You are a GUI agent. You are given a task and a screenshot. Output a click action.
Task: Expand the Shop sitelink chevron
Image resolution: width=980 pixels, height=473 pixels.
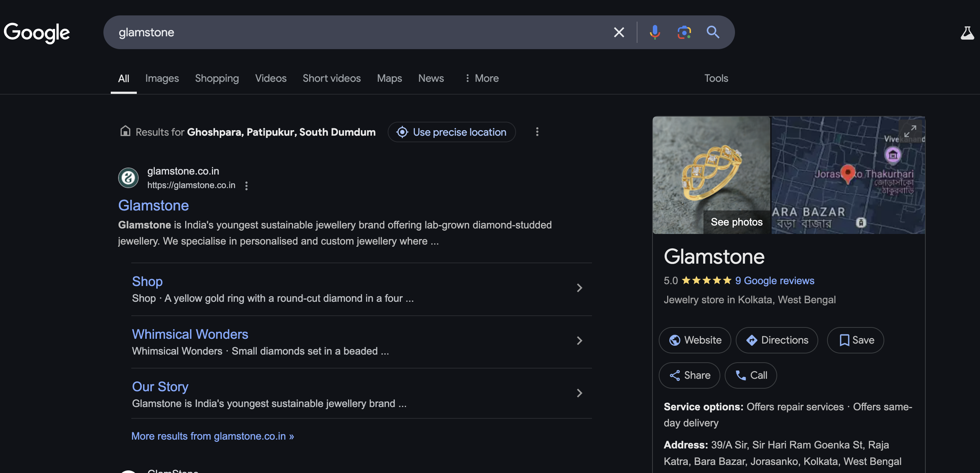point(579,288)
